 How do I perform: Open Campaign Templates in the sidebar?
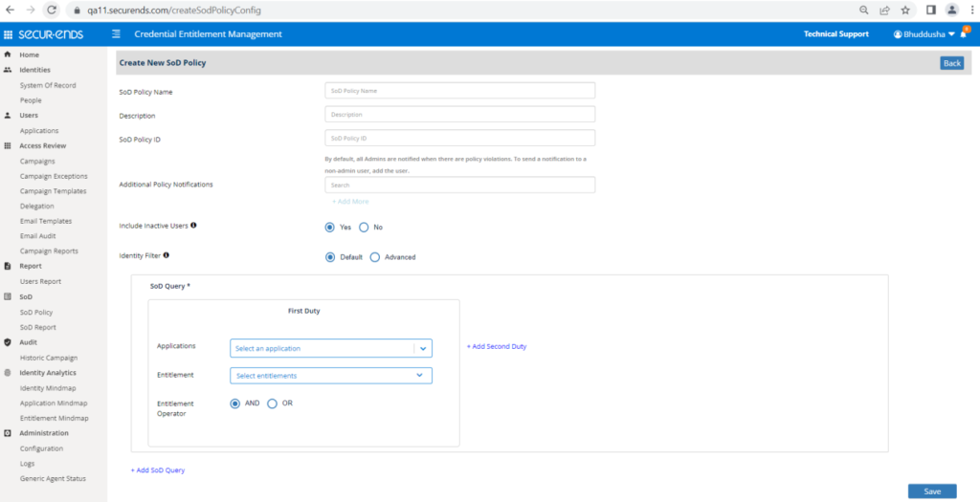click(54, 191)
